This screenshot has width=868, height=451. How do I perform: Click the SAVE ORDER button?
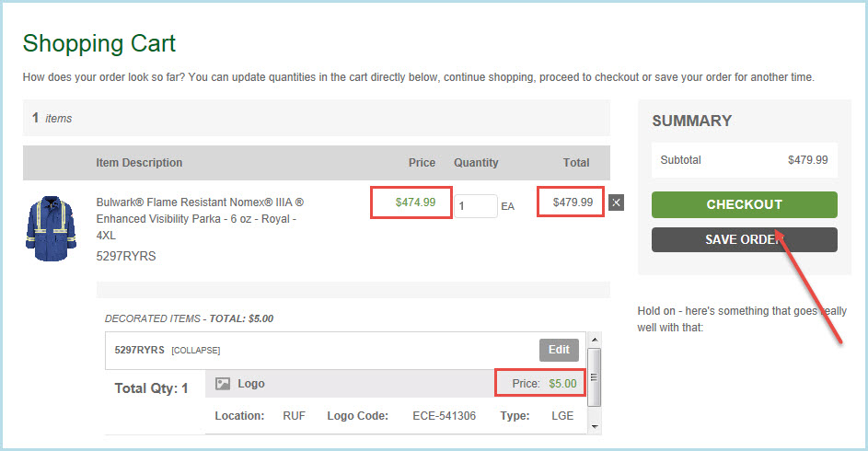744,239
